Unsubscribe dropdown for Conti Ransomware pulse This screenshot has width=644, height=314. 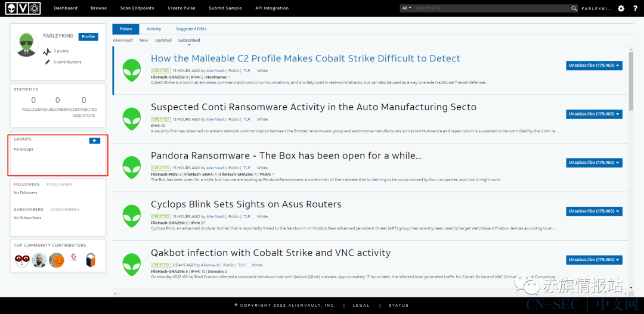pyautogui.click(x=594, y=114)
